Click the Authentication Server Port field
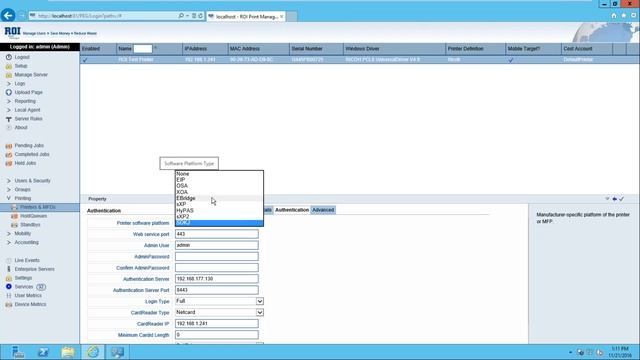640x360 pixels. (x=217, y=290)
